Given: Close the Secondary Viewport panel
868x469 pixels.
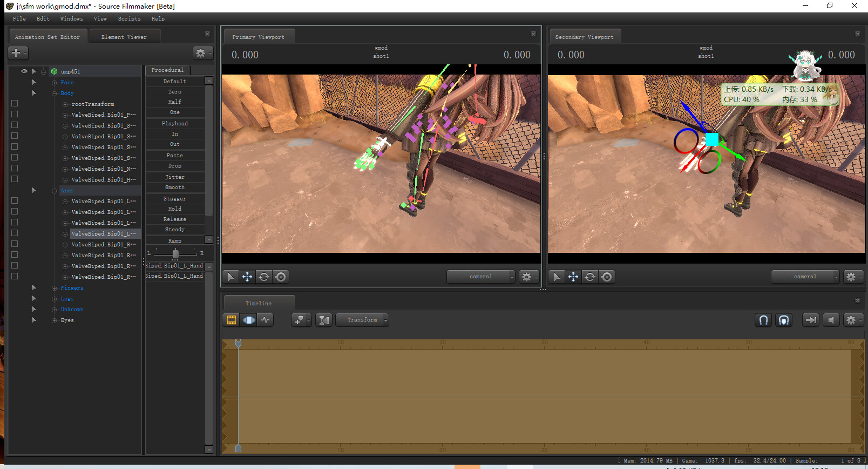Looking at the screenshot, I should pyautogui.click(x=858, y=34).
